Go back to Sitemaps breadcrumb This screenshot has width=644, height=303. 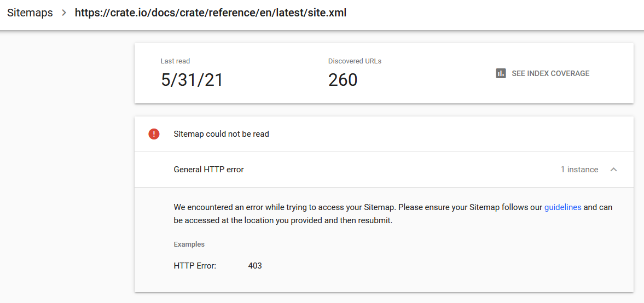click(x=30, y=13)
